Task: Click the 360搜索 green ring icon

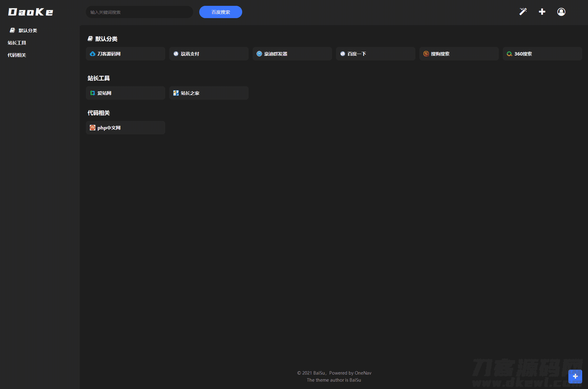Action: 510,54
